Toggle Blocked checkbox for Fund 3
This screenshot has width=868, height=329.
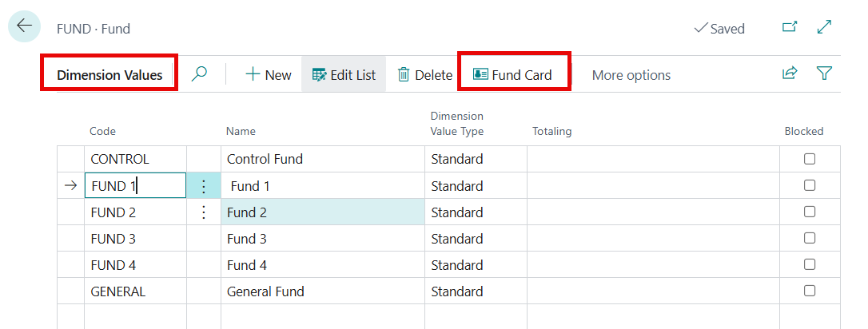pos(810,238)
